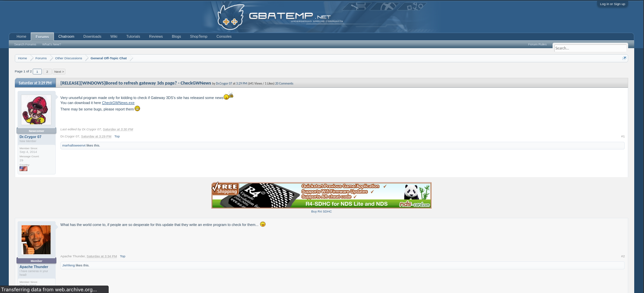This screenshot has height=293, width=644.
Task: Open Dr.Crygor 07 username under avatar
Action: pyautogui.click(x=30, y=137)
